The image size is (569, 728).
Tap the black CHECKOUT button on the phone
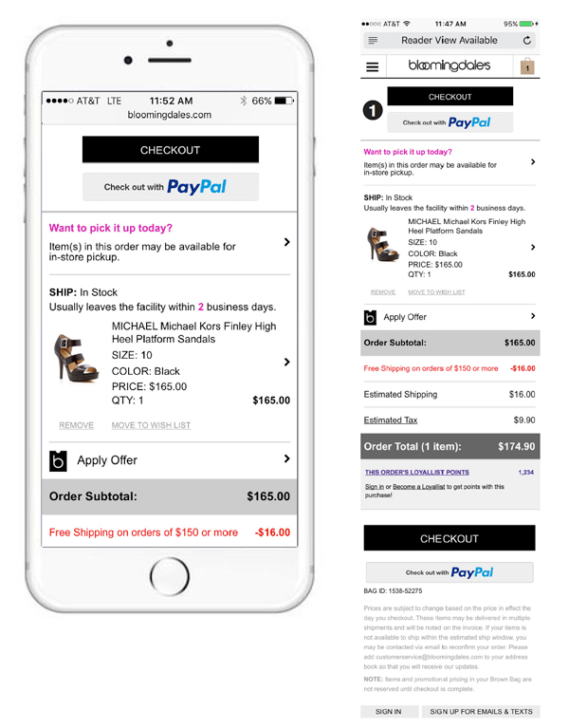point(170,150)
